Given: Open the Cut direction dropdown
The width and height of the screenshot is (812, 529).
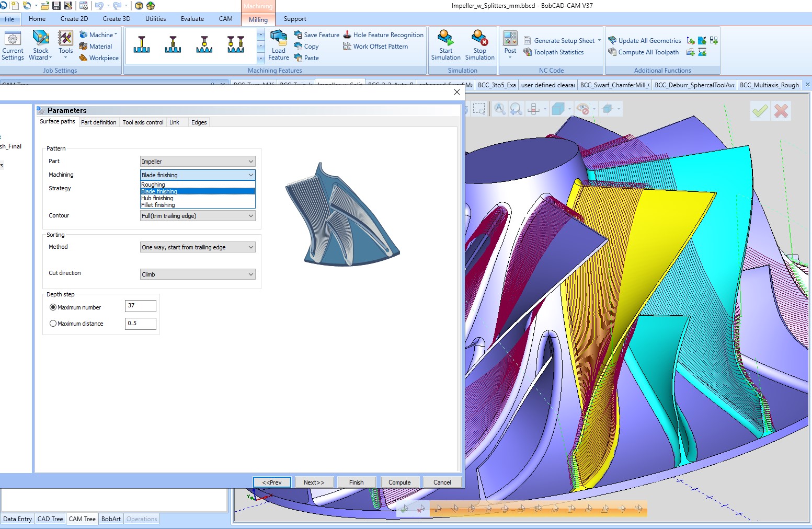Looking at the screenshot, I should click(x=198, y=274).
